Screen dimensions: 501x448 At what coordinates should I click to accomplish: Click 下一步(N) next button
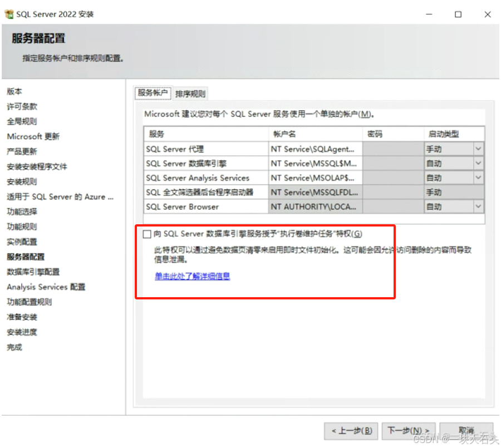pyautogui.click(x=409, y=431)
